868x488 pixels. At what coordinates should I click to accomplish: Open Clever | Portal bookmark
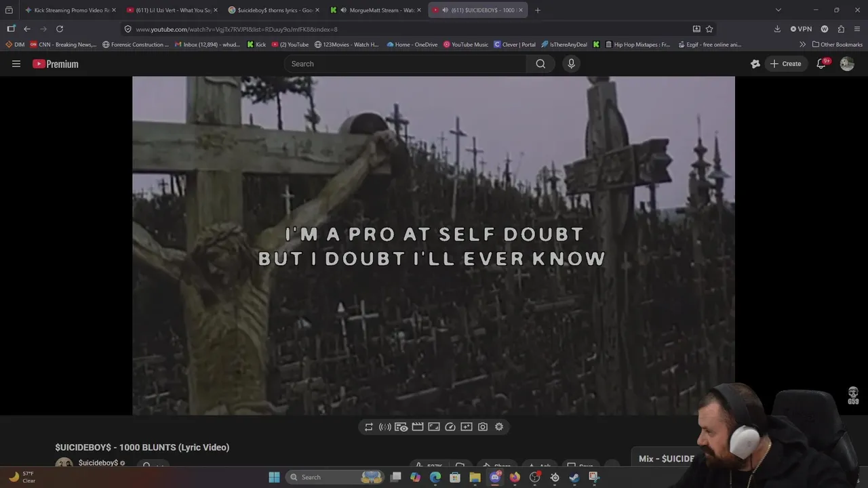(515, 45)
